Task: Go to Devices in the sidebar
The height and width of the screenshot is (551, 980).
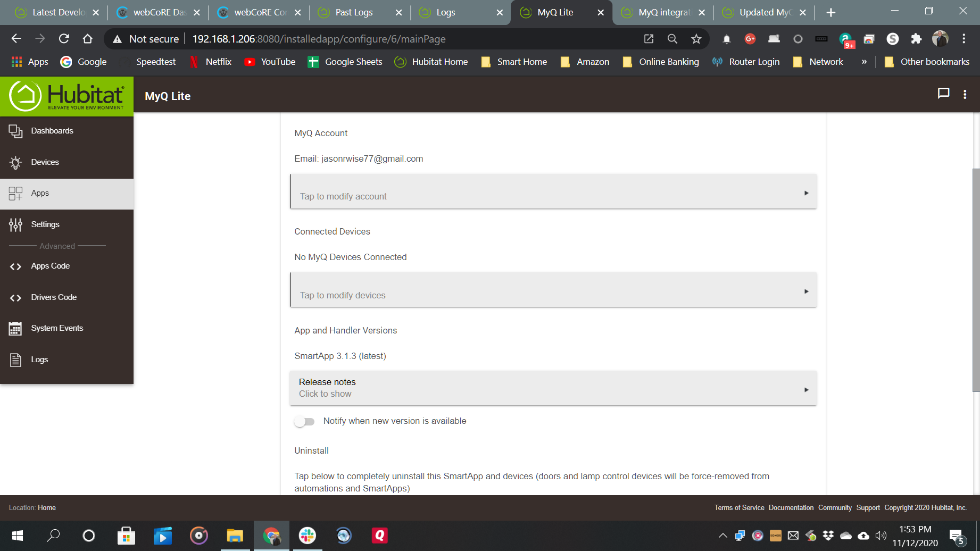Action: click(67, 162)
